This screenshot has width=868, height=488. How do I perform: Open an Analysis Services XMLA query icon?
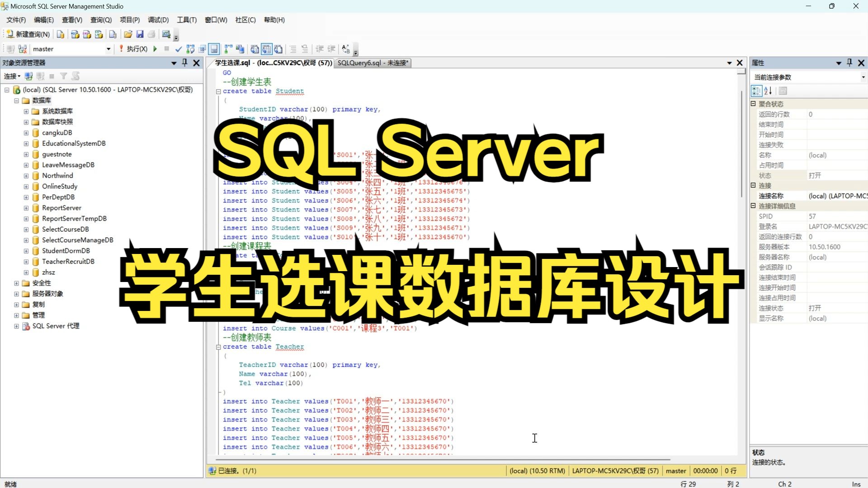point(99,34)
